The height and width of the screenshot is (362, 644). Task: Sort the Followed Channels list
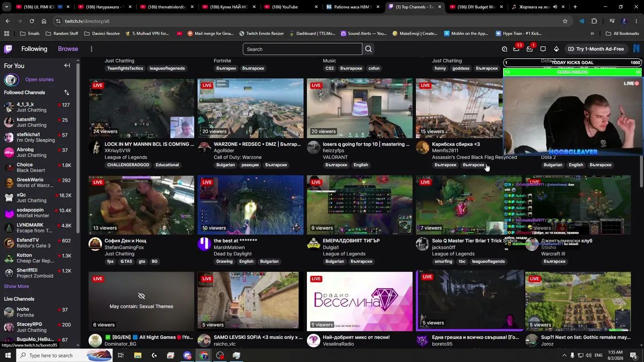tap(66, 93)
